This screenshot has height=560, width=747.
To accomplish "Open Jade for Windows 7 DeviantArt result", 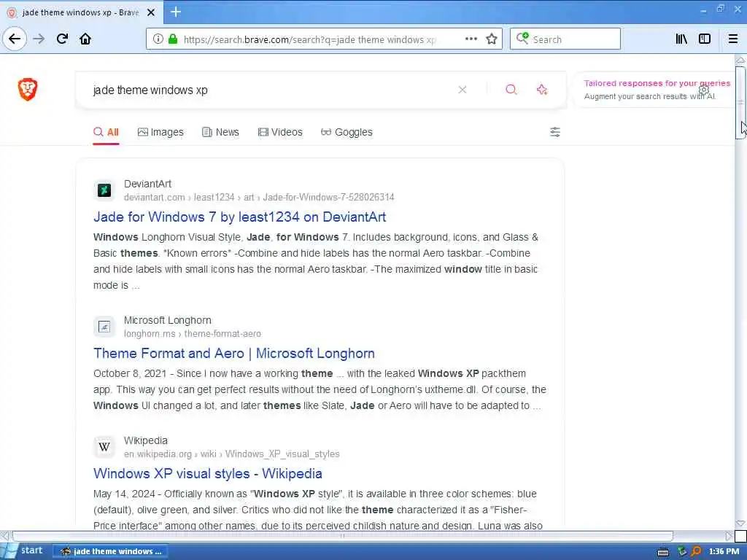I will (x=239, y=217).
